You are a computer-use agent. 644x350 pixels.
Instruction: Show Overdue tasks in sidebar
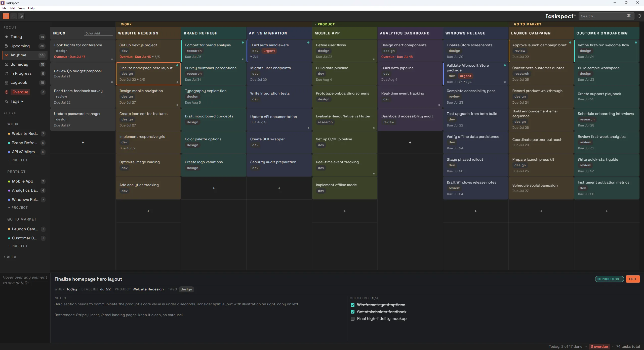(25, 92)
